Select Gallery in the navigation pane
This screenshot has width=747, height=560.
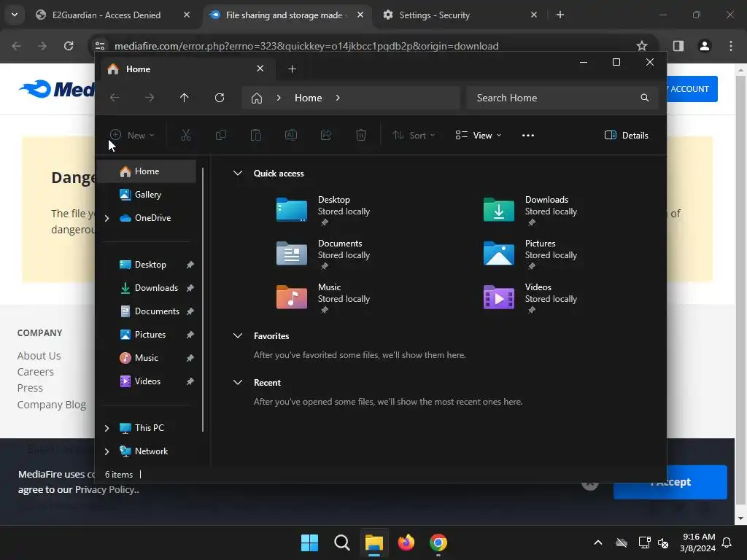(x=147, y=194)
